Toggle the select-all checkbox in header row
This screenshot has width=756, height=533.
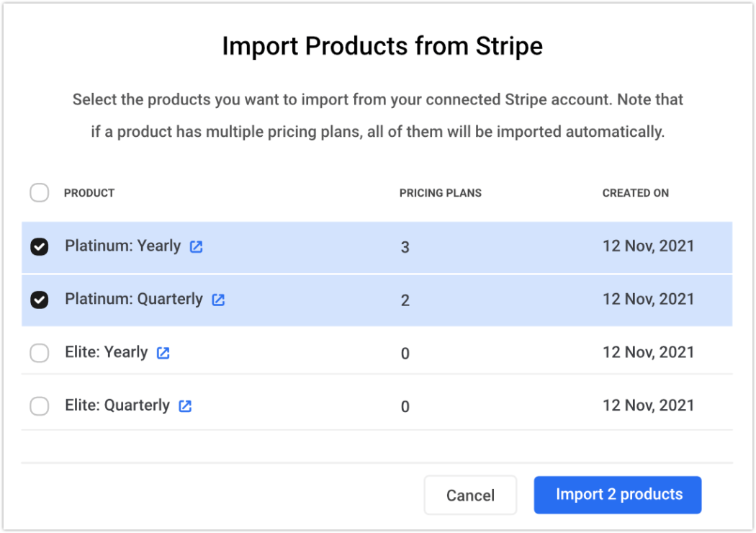[x=40, y=192]
